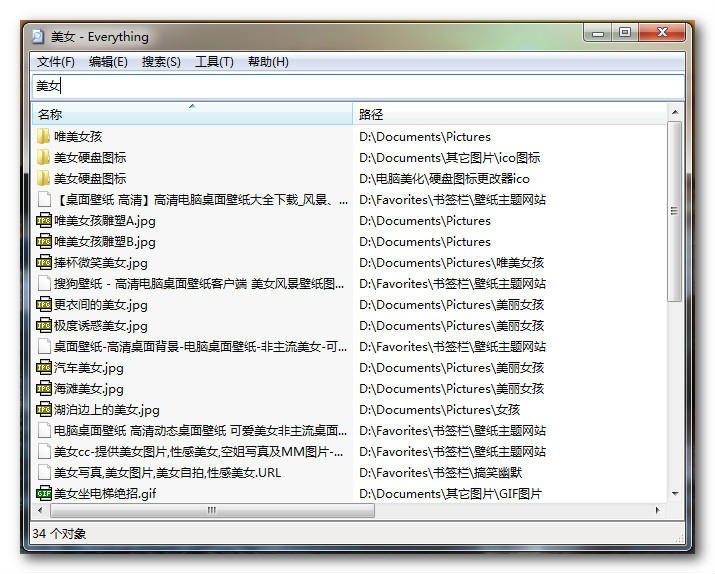Open the 文件(F) menu
Screen dimensions: 715x574
[56, 62]
